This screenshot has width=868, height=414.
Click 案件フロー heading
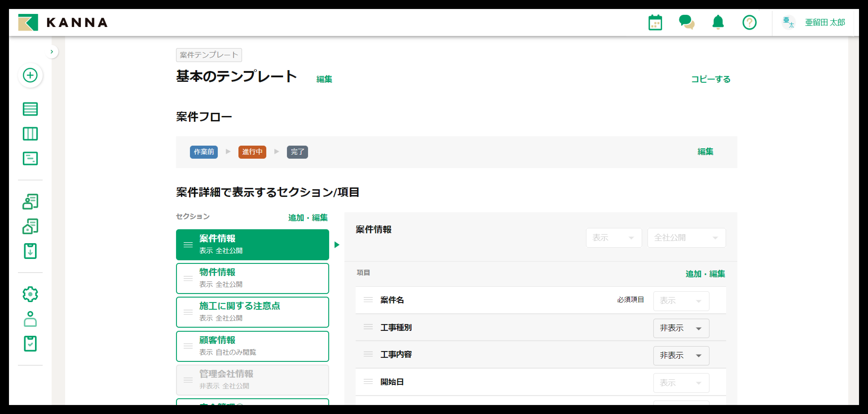coord(204,117)
